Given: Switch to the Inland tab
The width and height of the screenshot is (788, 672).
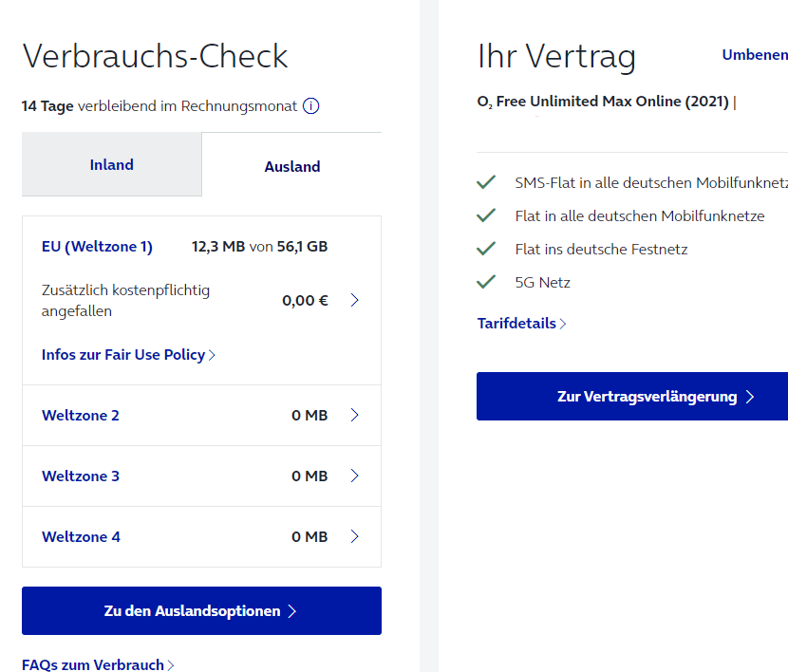Looking at the screenshot, I should click(x=112, y=164).
